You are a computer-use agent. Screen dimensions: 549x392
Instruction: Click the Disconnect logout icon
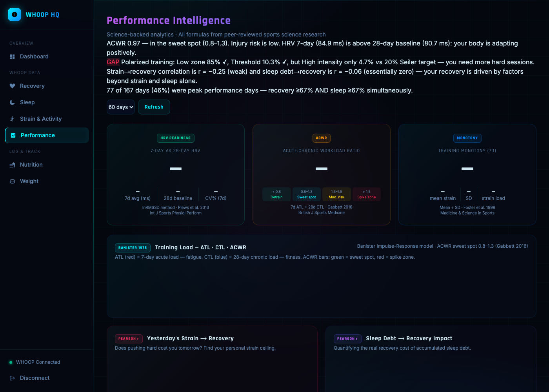point(12,378)
